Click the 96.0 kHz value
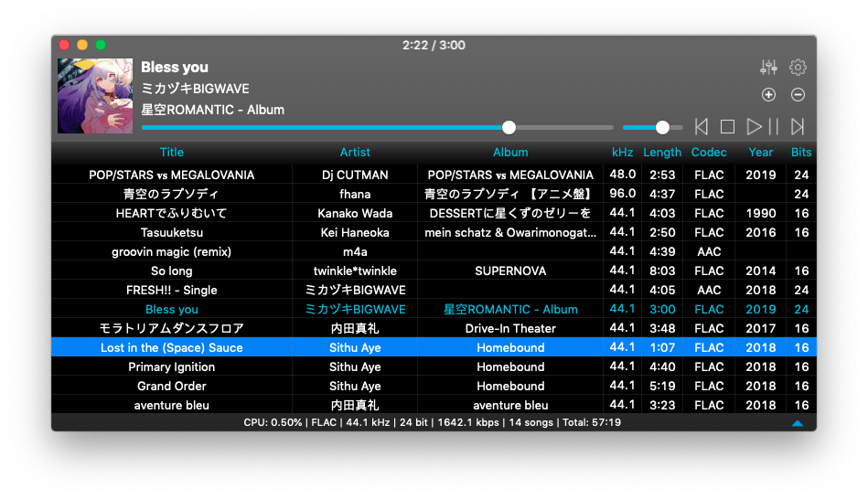This screenshot has height=499, width=868. pos(622,194)
